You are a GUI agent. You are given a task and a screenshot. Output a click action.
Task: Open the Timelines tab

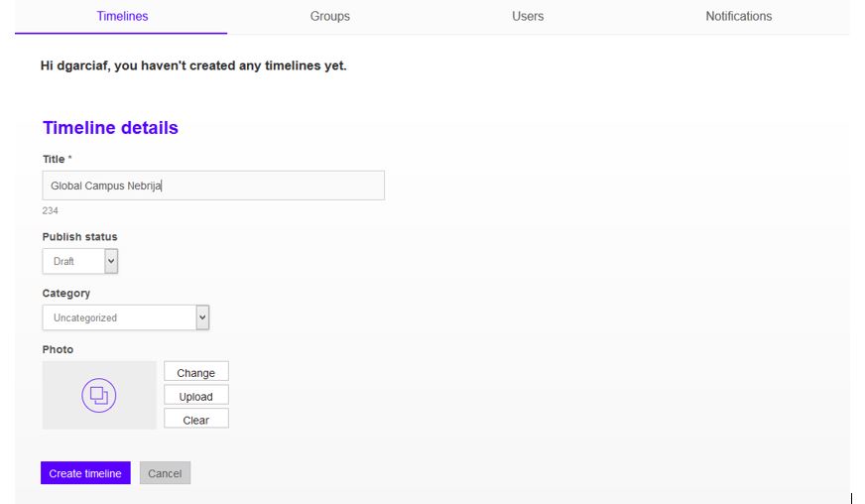(x=122, y=16)
